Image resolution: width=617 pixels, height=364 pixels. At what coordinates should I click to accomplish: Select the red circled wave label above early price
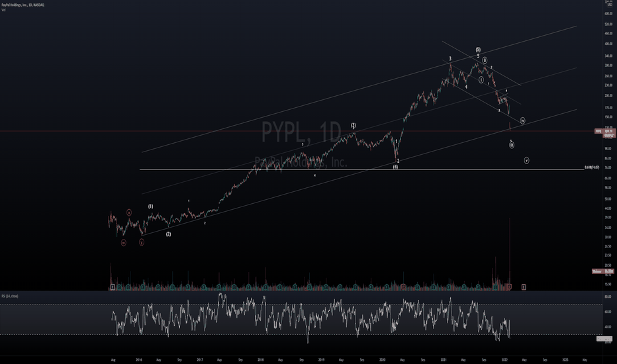128,212
